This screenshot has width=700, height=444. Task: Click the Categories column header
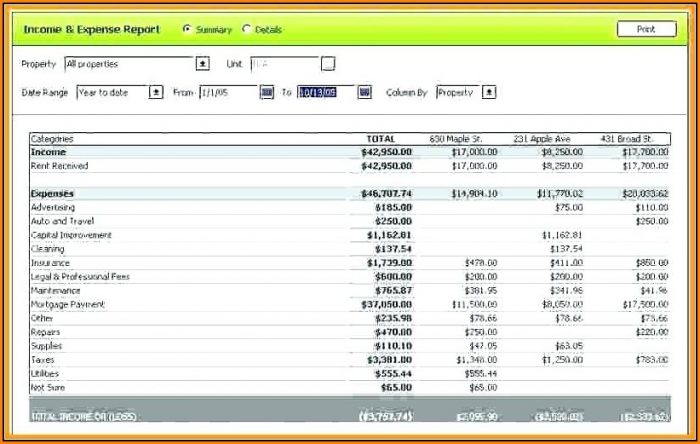[x=52, y=138]
